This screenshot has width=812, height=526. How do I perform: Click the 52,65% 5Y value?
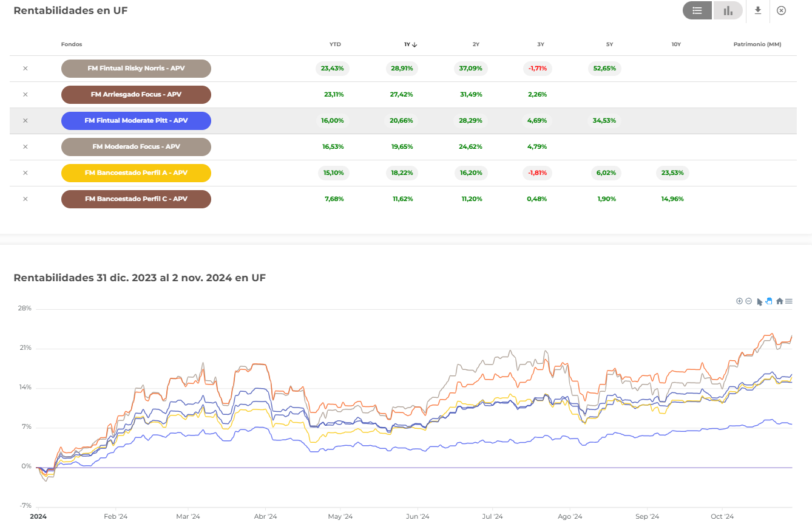[604, 69]
